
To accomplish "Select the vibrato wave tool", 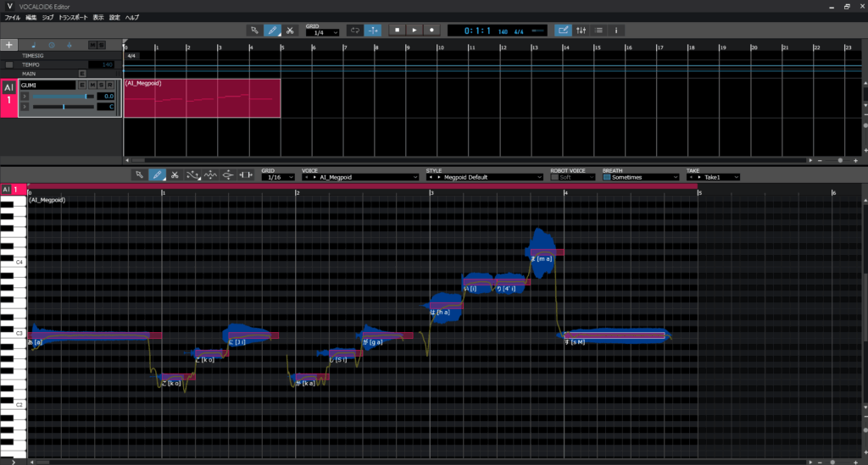I will click(210, 174).
